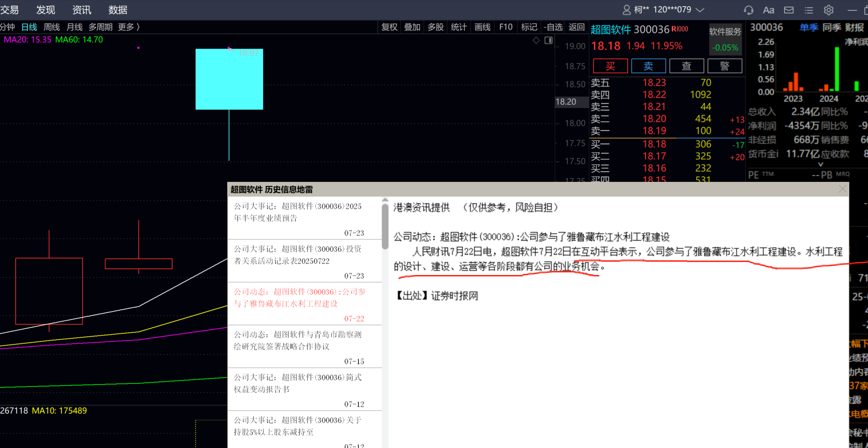
Task: Click 买一 price 18.18
Action: point(654,144)
